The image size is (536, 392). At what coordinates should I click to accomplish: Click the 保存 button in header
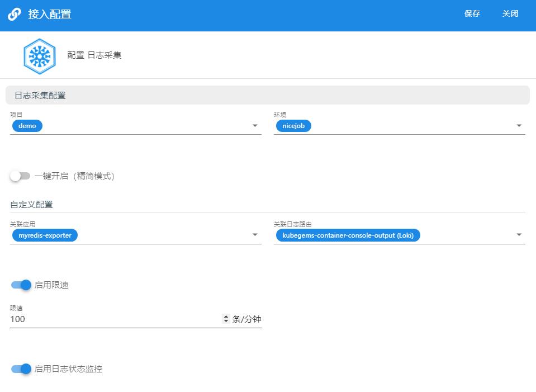click(472, 13)
